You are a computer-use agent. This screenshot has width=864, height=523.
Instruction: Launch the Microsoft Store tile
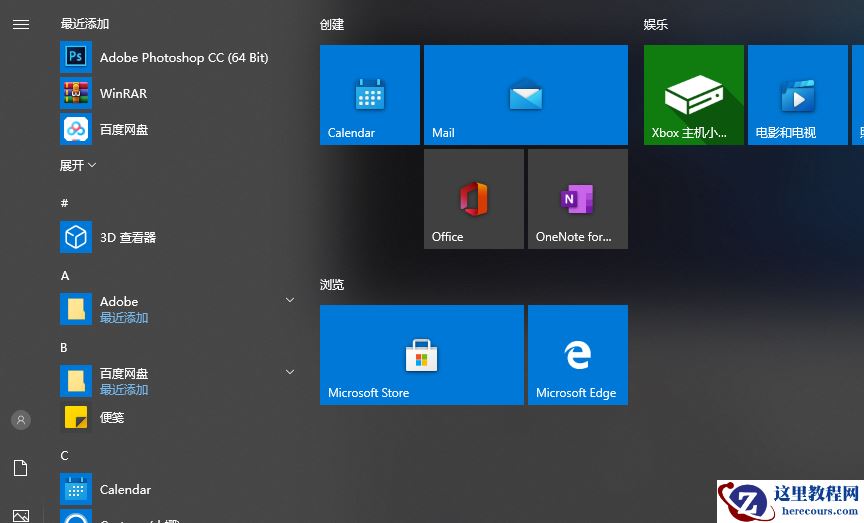pyautogui.click(x=422, y=355)
